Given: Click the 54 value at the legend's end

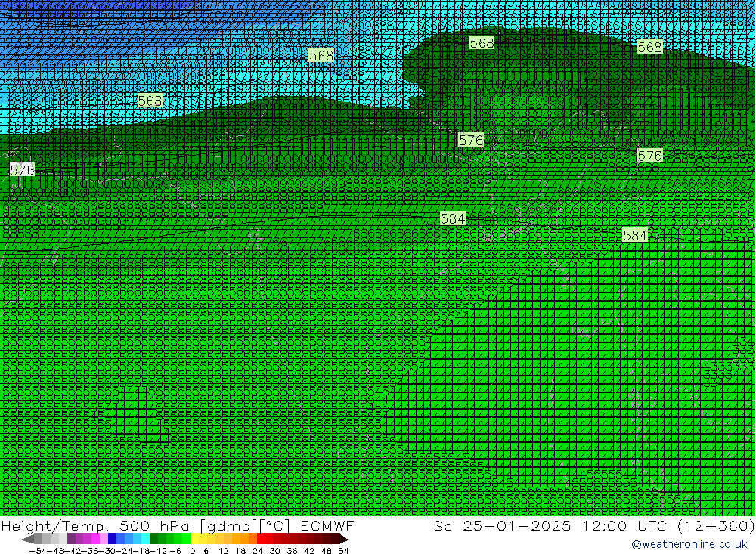Looking at the screenshot, I should coord(343,551).
